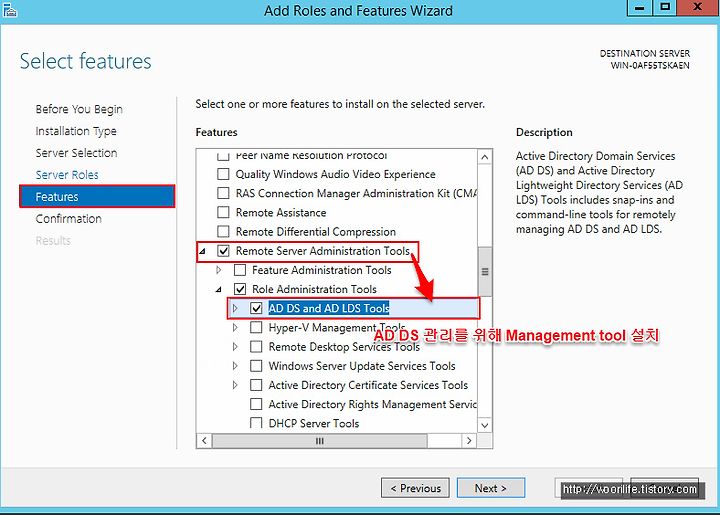Image resolution: width=720 pixels, height=515 pixels.
Task: Click the horizontal scroll right arrow
Action: 469,441
